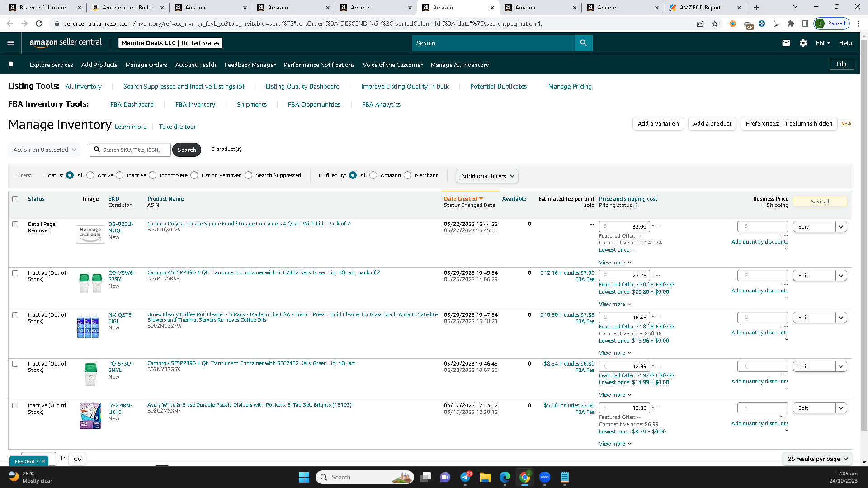Open Account Health in the nav bar

[x=196, y=65]
